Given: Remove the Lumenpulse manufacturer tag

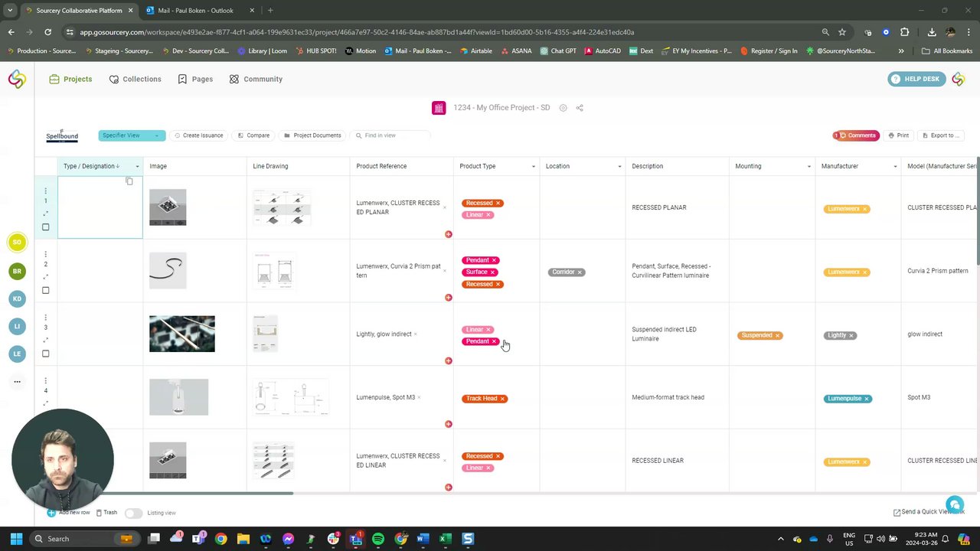Looking at the screenshot, I should 866,399.
